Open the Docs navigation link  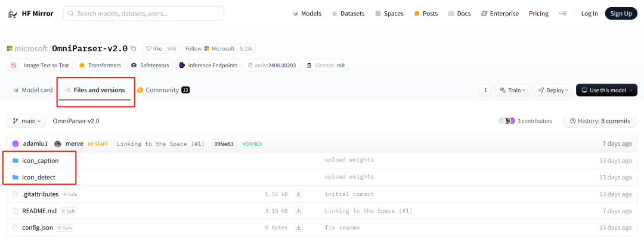pyautogui.click(x=460, y=14)
